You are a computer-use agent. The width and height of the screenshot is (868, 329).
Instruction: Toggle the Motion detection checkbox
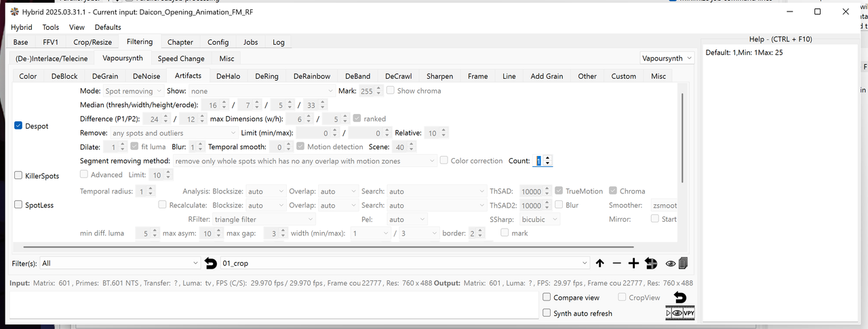(x=300, y=147)
